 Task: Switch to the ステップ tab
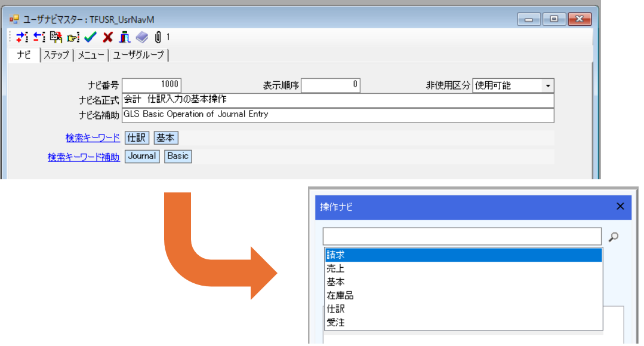[57, 56]
